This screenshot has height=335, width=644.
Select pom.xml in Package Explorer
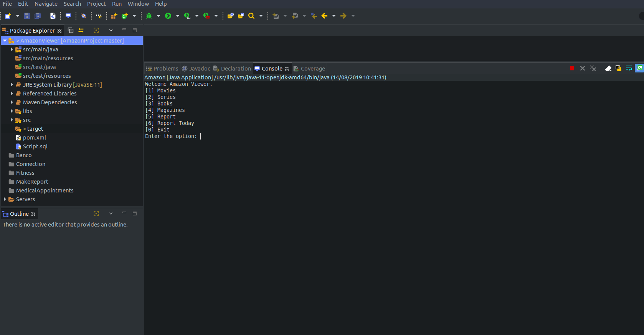(x=35, y=138)
